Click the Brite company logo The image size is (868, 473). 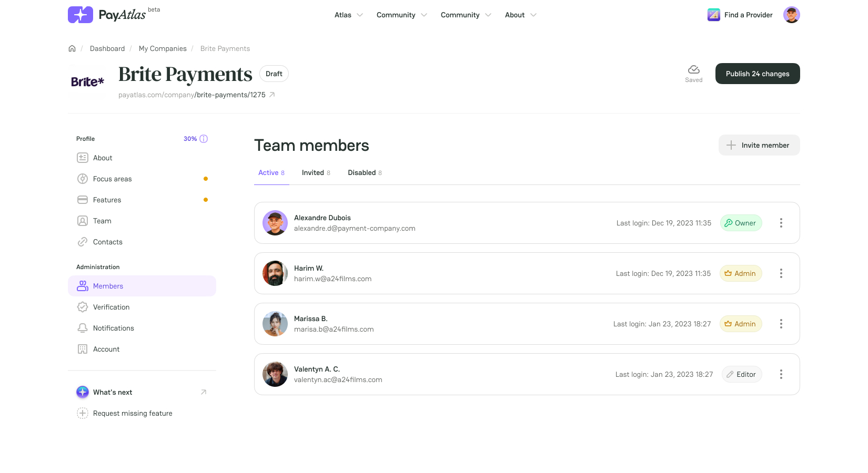[88, 81]
